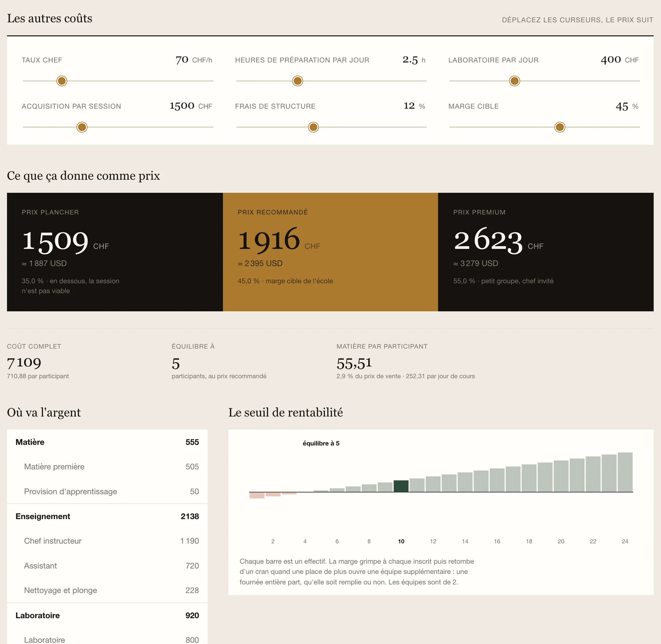This screenshot has width=661, height=644.
Task: Click the Laboratoire category header row
Action: (107, 615)
